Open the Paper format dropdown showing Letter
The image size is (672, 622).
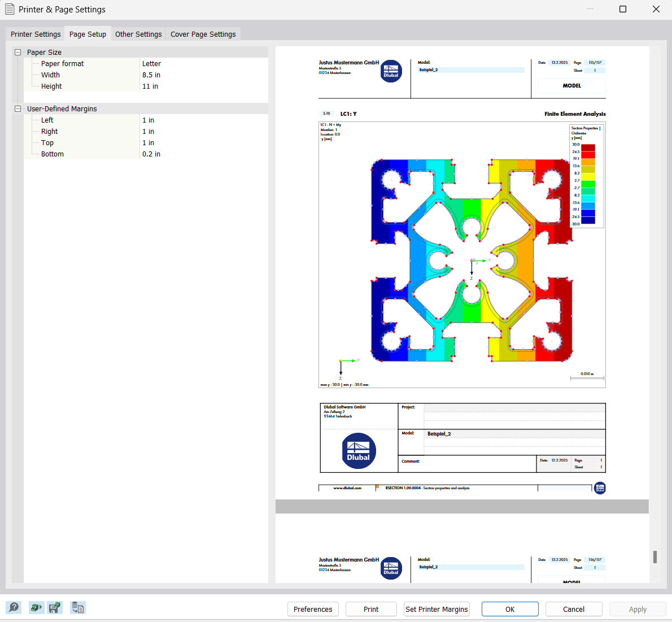pos(198,63)
